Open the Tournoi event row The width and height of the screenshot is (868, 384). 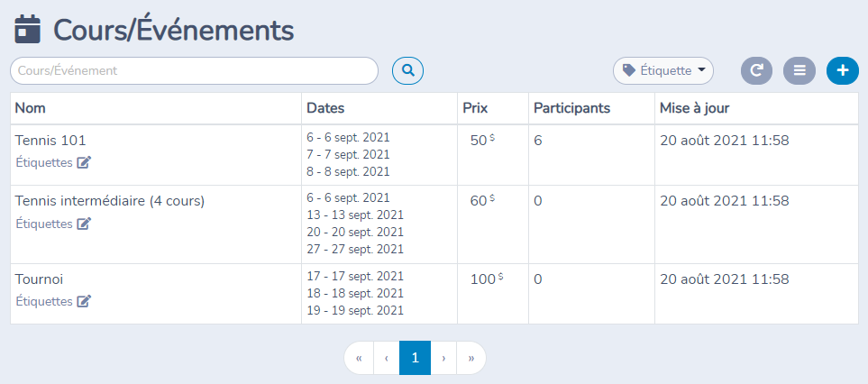[x=434, y=294]
